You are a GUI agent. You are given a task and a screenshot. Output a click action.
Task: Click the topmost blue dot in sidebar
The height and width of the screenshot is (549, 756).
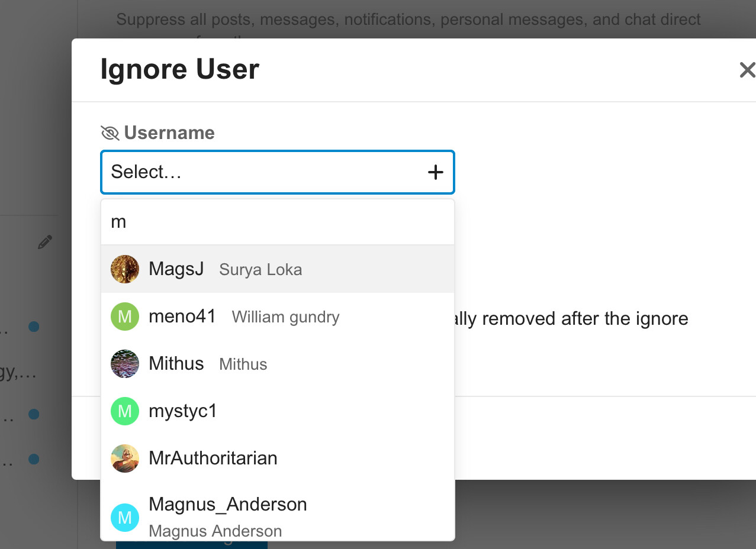[34, 327]
